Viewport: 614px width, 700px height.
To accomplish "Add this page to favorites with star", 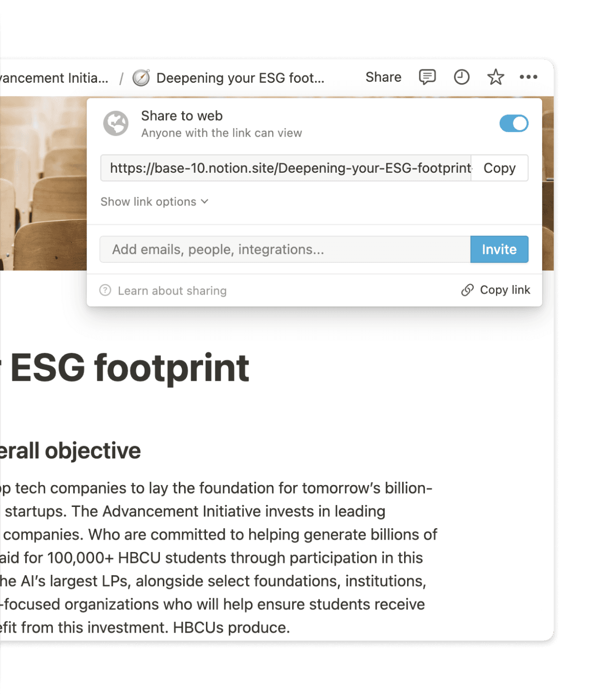I will click(495, 77).
